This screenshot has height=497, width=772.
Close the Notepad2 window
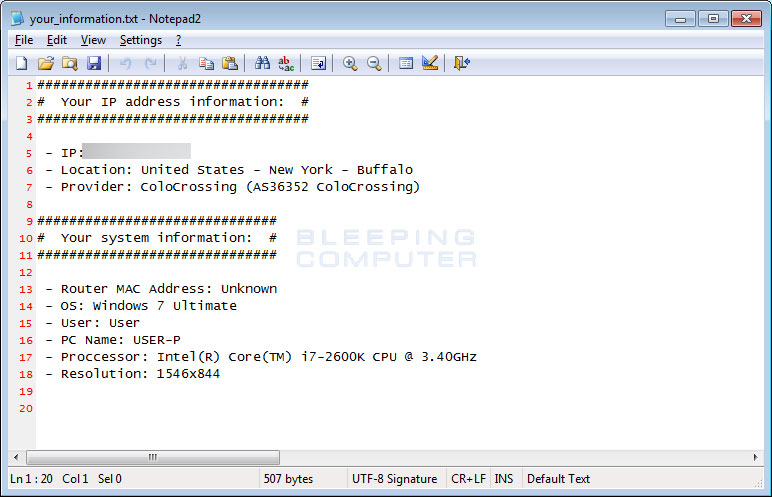point(746,19)
